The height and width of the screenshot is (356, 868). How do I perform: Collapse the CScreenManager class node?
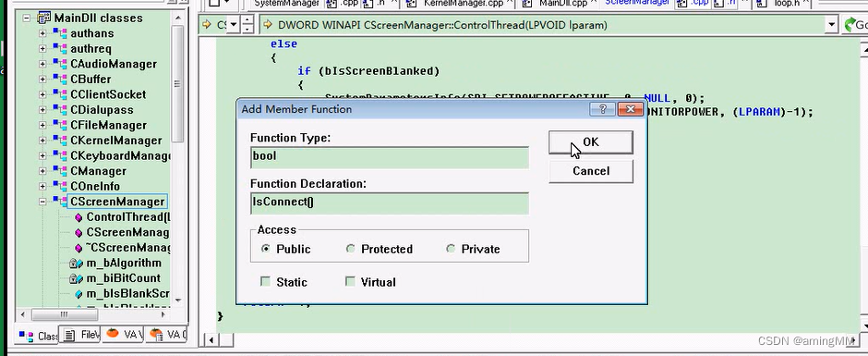42,202
